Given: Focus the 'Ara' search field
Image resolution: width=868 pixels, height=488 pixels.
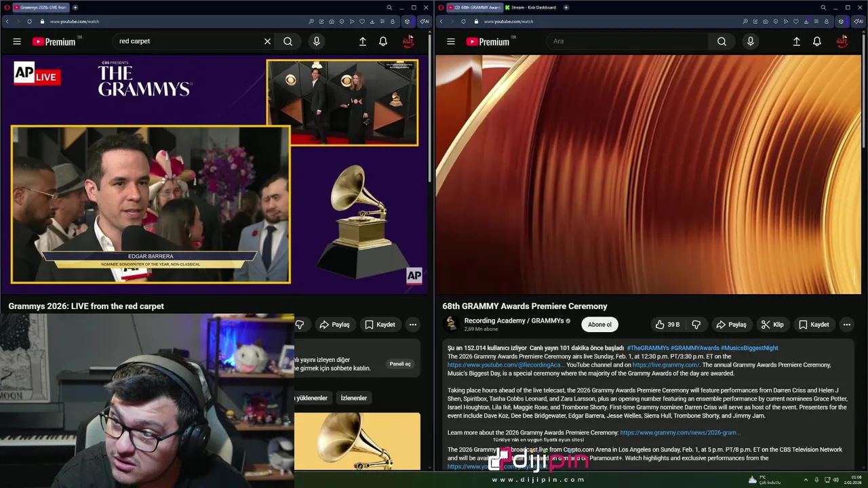Looking at the screenshot, I should tap(628, 41).
